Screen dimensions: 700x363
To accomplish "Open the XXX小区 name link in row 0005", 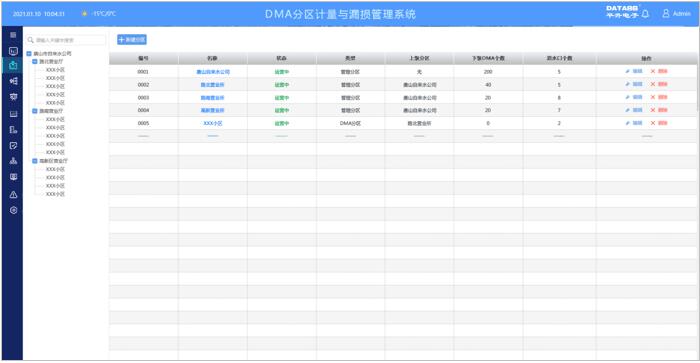I will point(212,123).
